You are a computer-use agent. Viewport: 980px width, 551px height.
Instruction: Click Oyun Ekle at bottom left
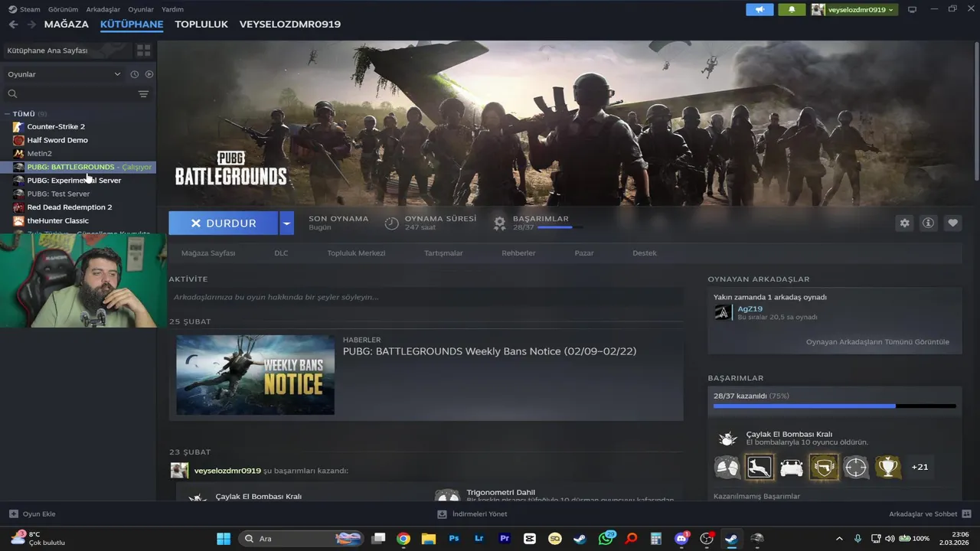point(33,514)
